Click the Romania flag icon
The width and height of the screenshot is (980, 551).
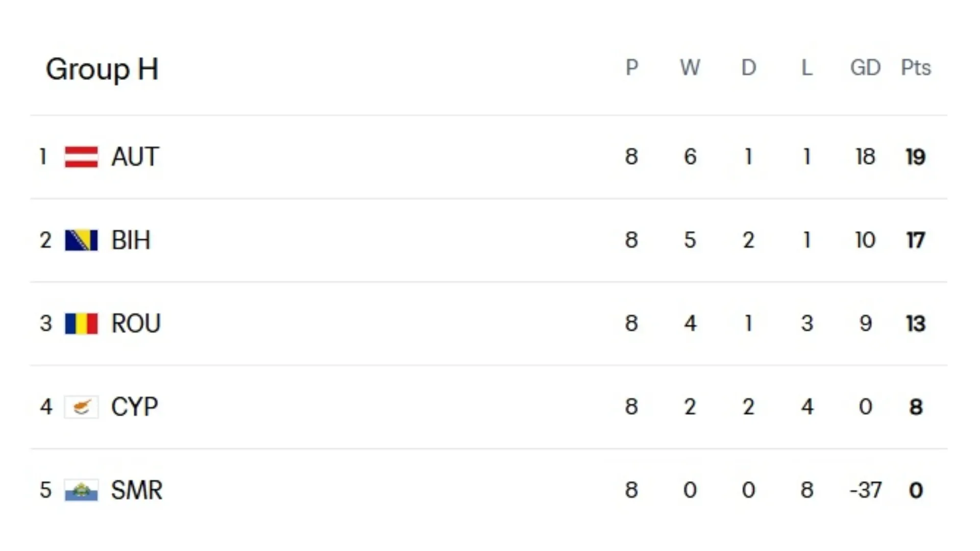click(81, 323)
